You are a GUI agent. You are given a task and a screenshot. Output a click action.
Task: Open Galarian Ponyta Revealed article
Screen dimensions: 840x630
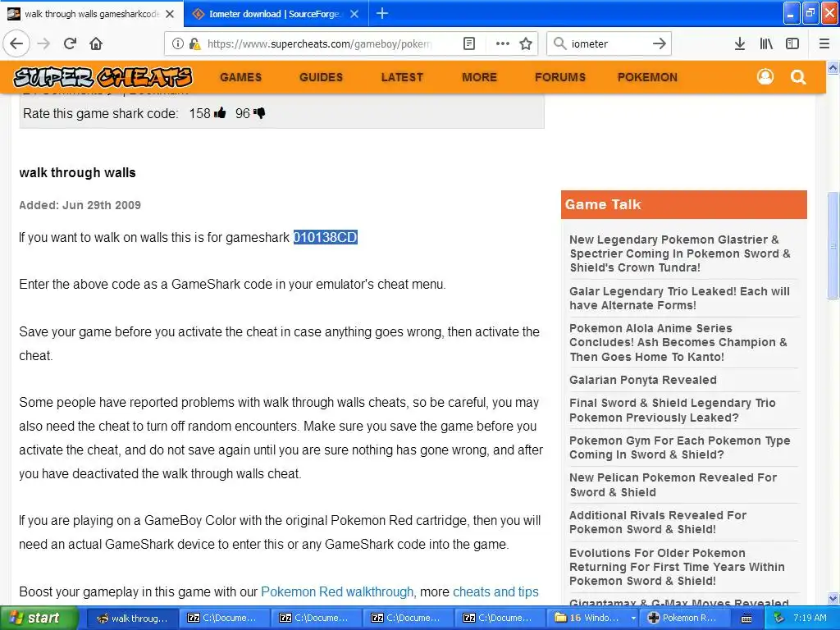coord(643,380)
